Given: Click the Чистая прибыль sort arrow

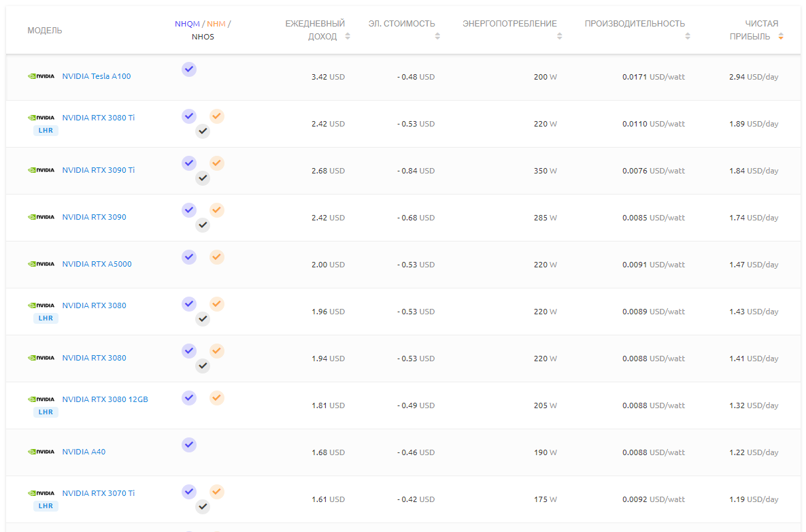Looking at the screenshot, I should [x=781, y=37].
